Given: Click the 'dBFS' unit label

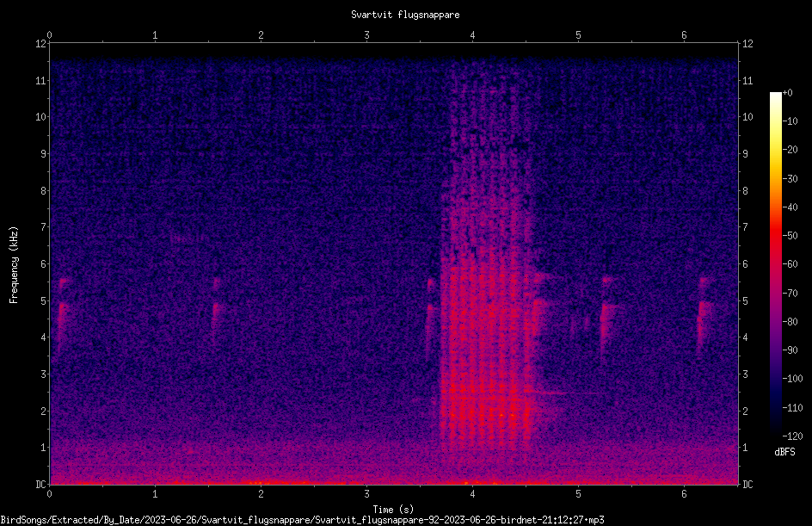Looking at the screenshot, I should [784, 452].
